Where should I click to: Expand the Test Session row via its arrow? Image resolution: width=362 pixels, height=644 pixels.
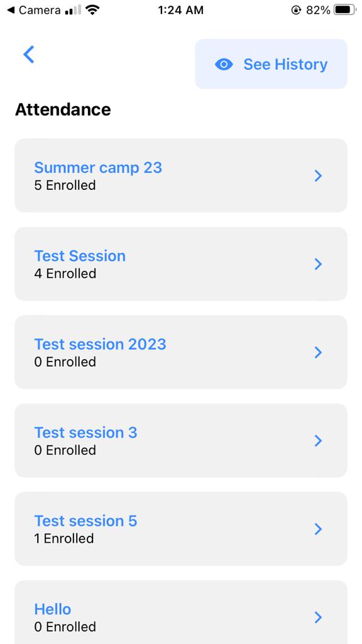[x=318, y=264]
